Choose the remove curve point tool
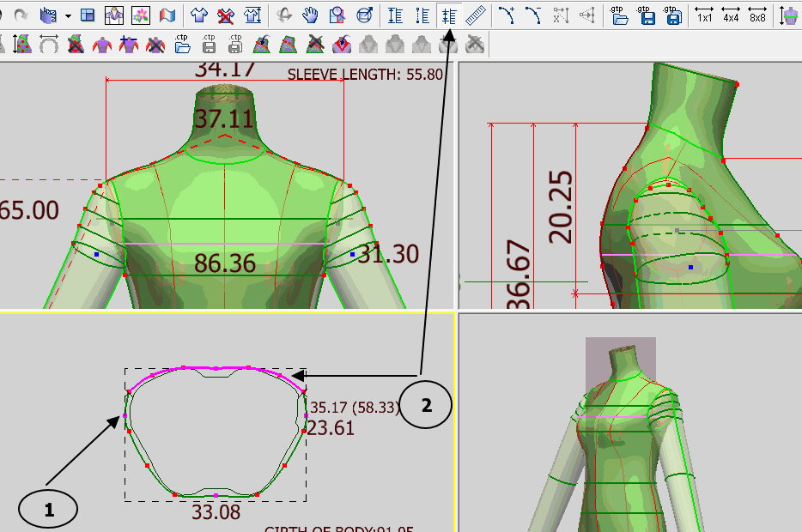Viewport: 802px width, 532px height. [533, 15]
